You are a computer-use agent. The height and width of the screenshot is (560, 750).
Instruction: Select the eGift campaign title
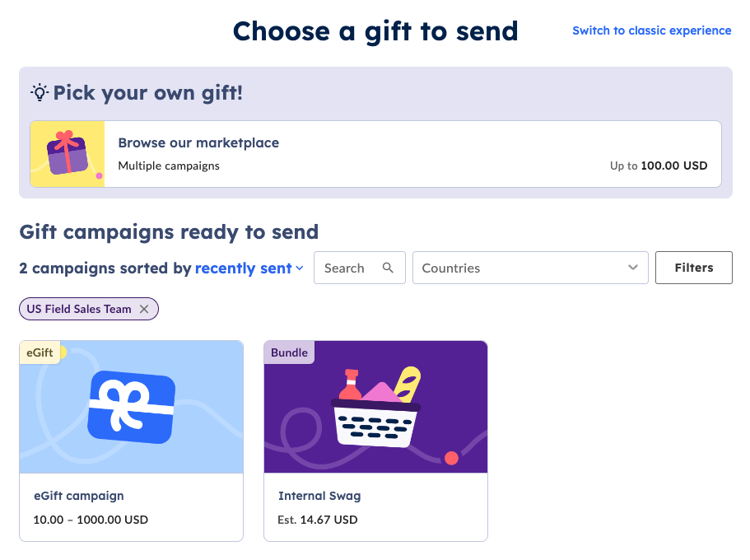79,496
